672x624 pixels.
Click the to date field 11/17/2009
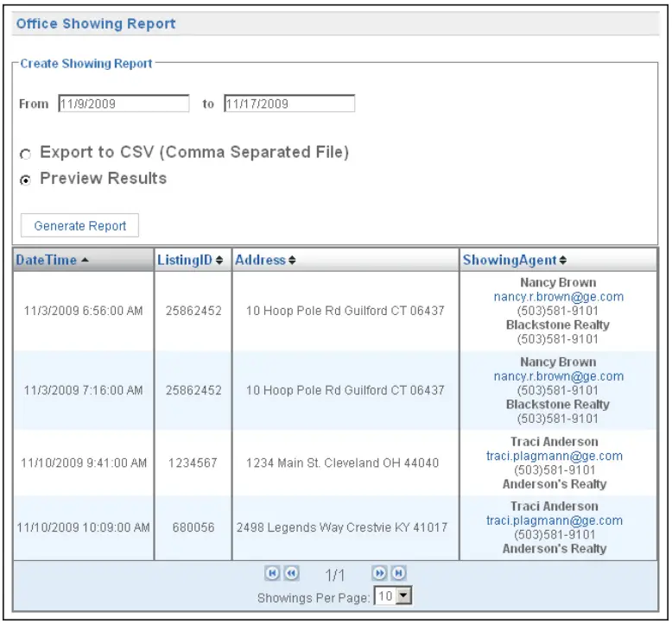pos(289,104)
